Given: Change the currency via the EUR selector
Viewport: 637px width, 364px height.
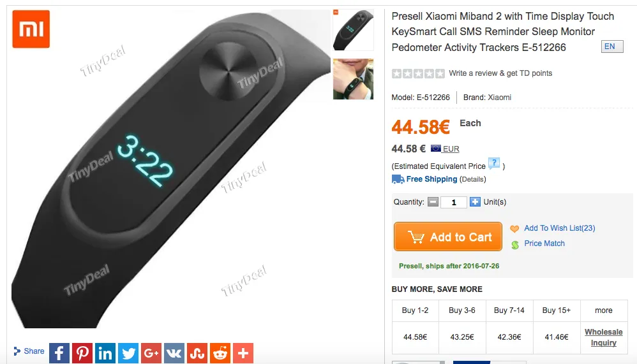Looking at the screenshot, I should 446,149.
